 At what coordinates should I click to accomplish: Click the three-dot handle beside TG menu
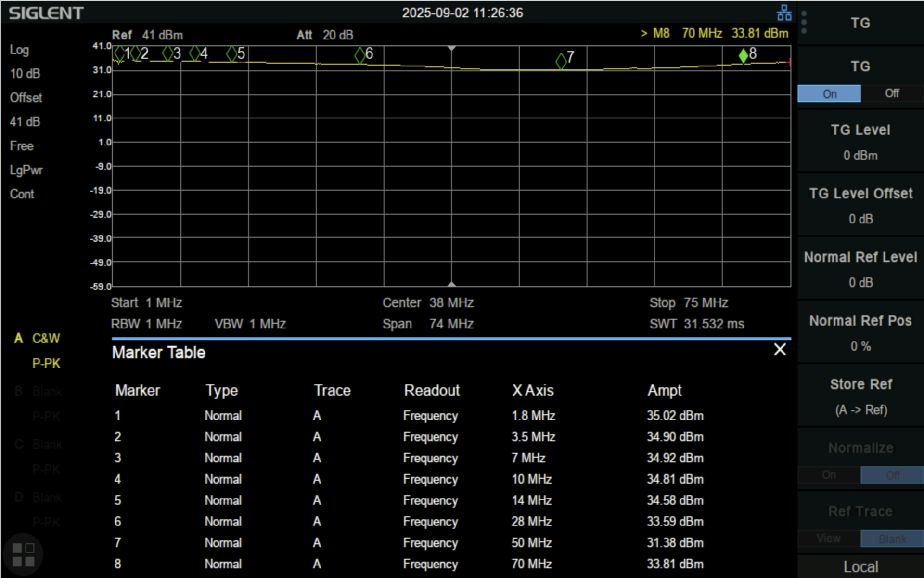pyautogui.click(x=804, y=23)
